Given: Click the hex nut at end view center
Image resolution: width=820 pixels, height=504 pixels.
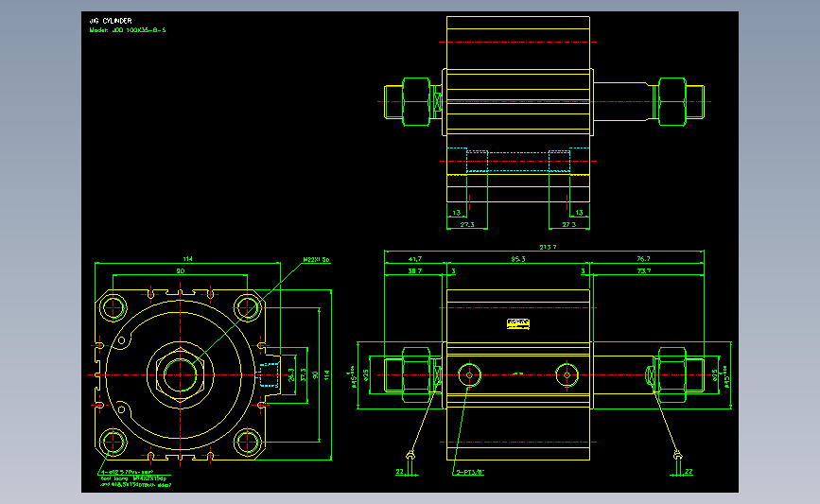Looking at the screenshot, I should point(180,374).
